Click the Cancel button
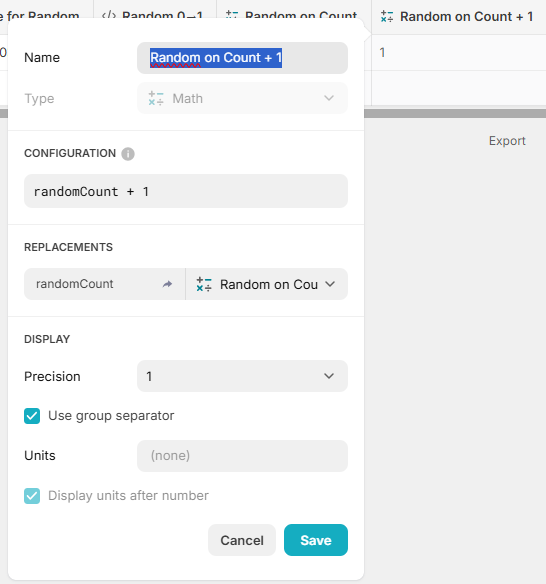This screenshot has width=546, height=584. 242,540
